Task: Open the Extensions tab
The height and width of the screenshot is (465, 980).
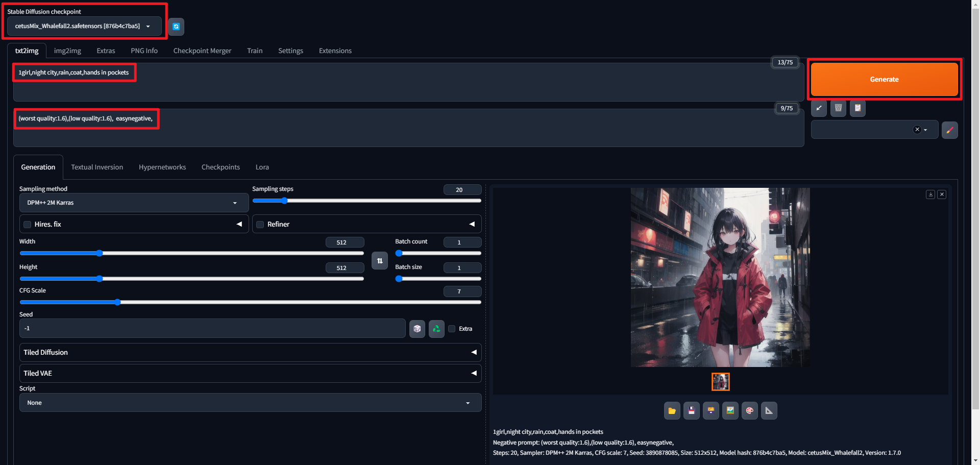Action: click(x=335, y=51)
